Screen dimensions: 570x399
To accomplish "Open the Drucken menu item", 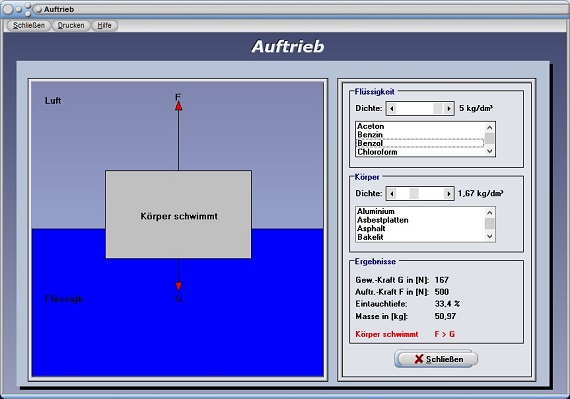I will pos(71,25).
